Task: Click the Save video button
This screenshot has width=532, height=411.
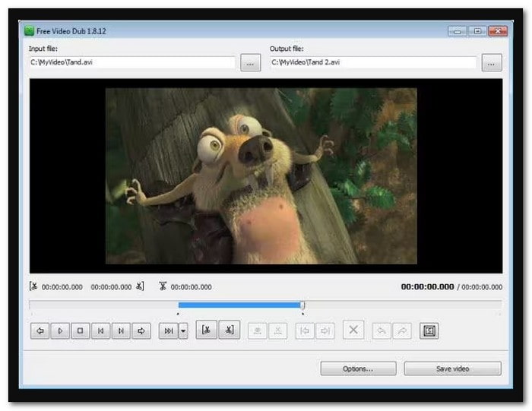Action: 453,368
